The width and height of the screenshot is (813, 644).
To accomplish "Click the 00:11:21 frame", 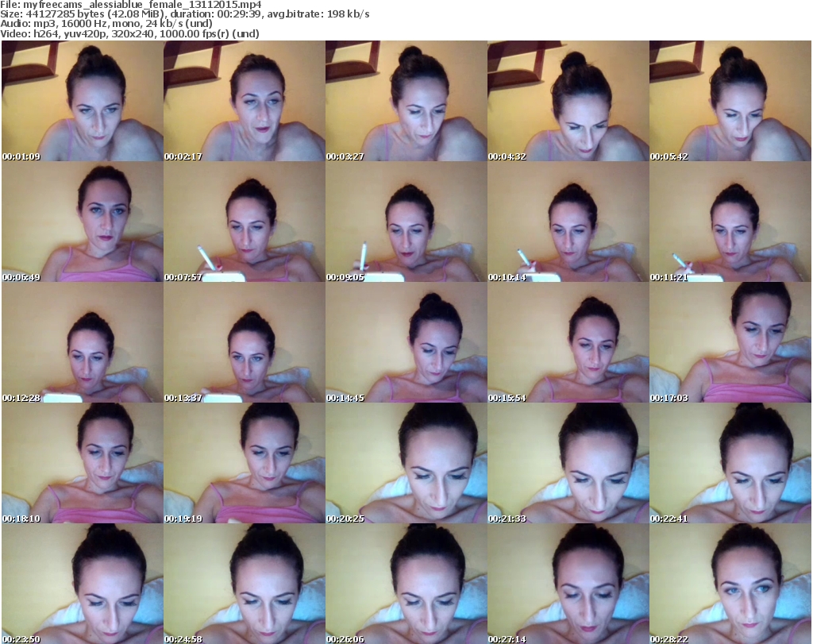I will coord(730,222).
